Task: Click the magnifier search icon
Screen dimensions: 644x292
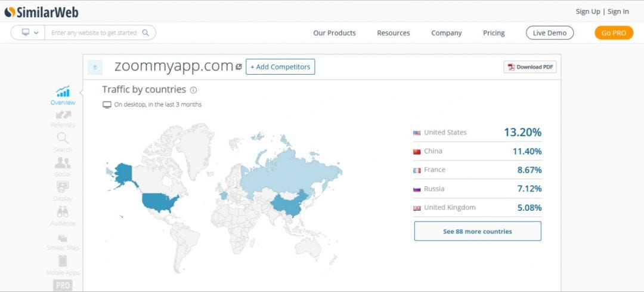Action: [x=145, y=32]
